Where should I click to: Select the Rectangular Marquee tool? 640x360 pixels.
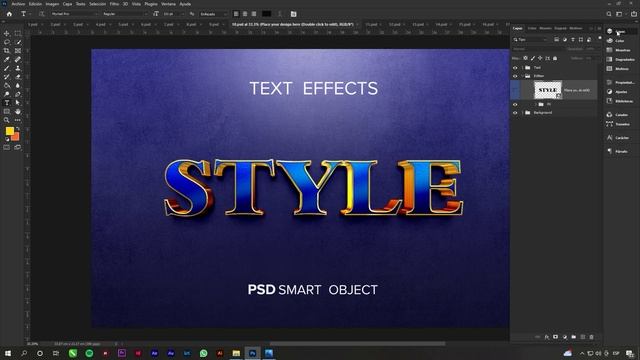point(18,33)
